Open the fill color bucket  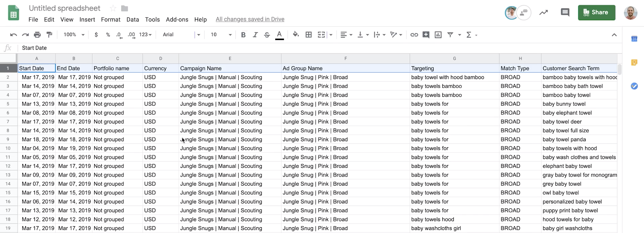click(x=296, y=34)
